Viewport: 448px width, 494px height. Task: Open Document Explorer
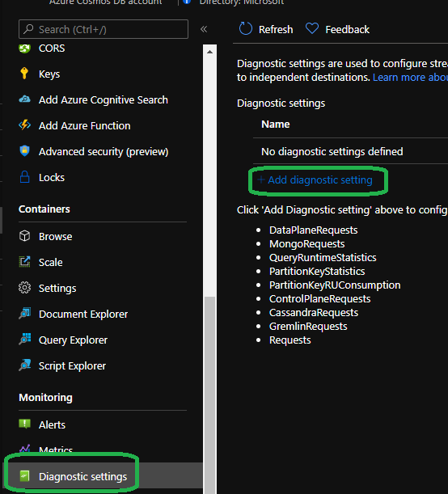click(83, 314)
